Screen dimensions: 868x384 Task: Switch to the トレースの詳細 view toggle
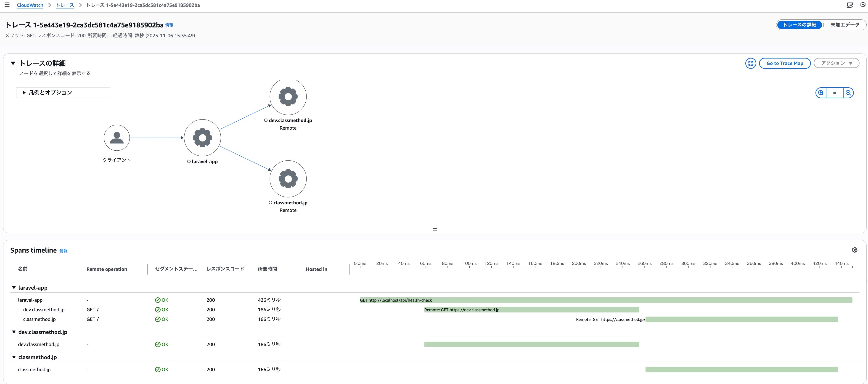(x=799, y=25)
